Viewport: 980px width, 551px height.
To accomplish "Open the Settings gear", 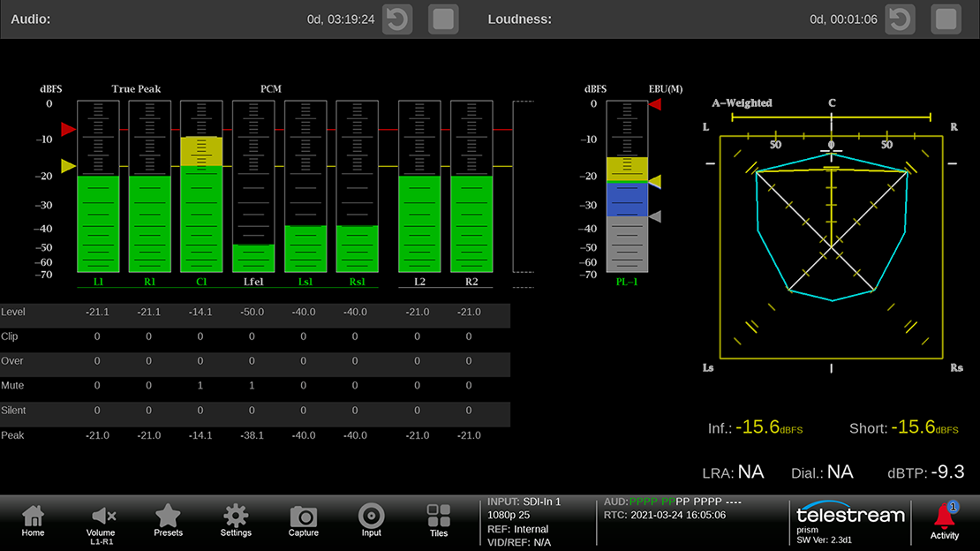I will 236,520.
